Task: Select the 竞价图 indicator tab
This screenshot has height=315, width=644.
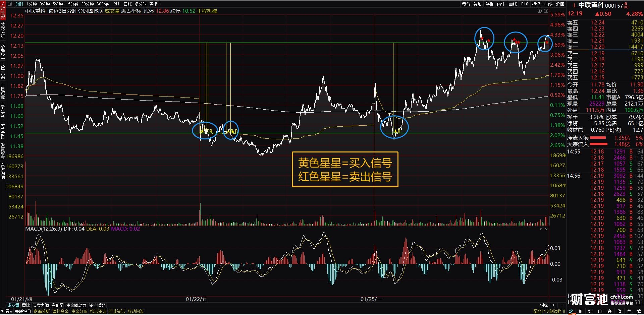Action: (57, 305)
